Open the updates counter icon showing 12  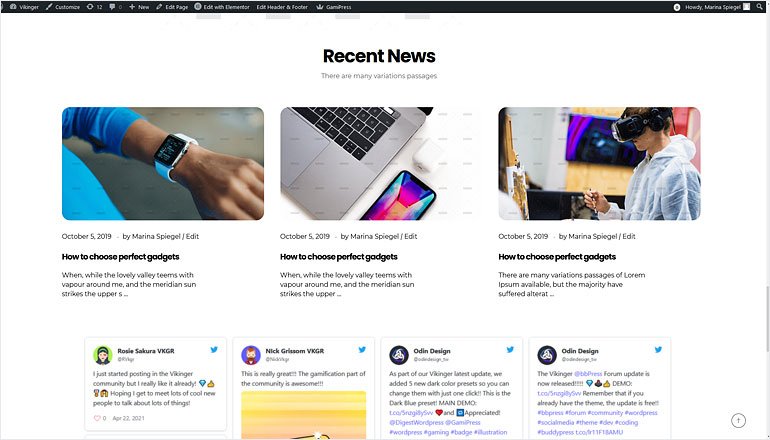pyautogui.click(x=94, y=7)
